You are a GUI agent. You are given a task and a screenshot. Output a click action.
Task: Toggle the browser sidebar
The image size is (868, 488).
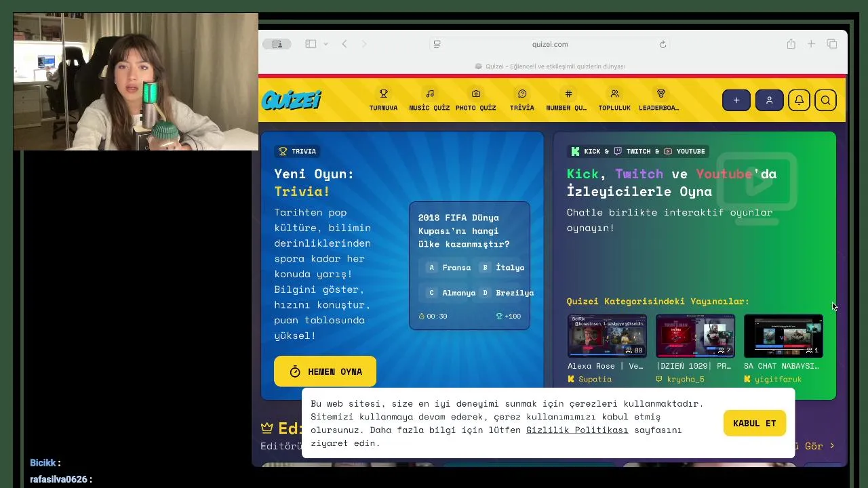[311, 44]
